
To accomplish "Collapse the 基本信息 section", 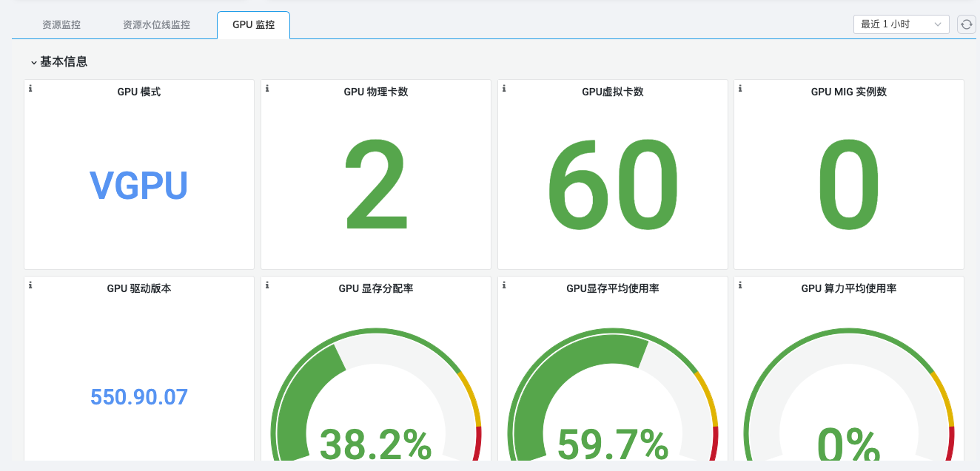I will 34,63.
